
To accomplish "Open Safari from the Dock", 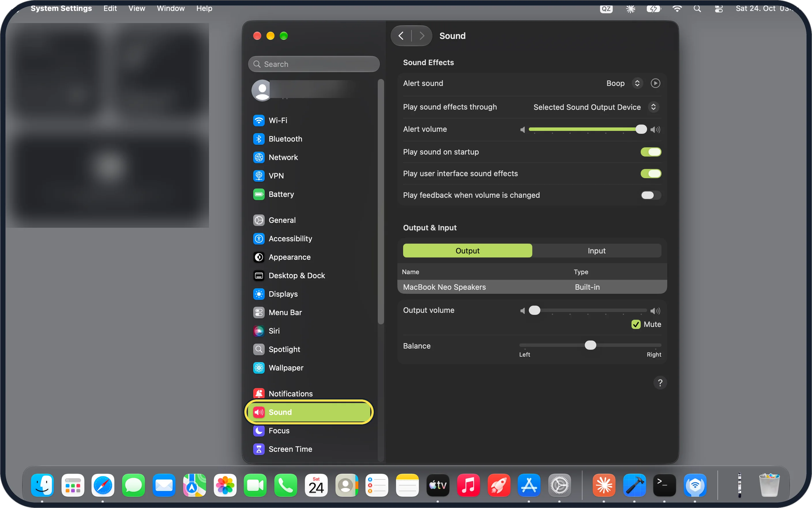I will tap(103, 485).
